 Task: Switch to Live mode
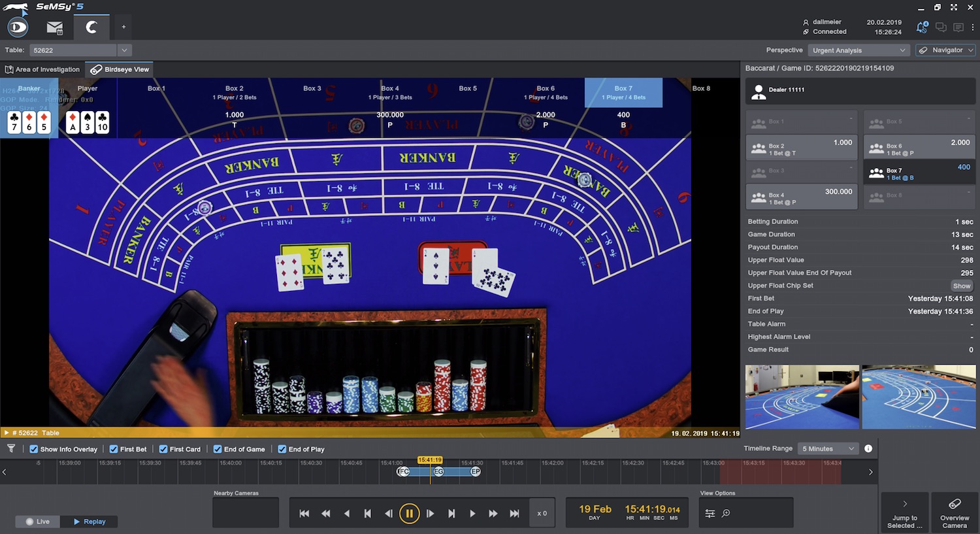37,522
